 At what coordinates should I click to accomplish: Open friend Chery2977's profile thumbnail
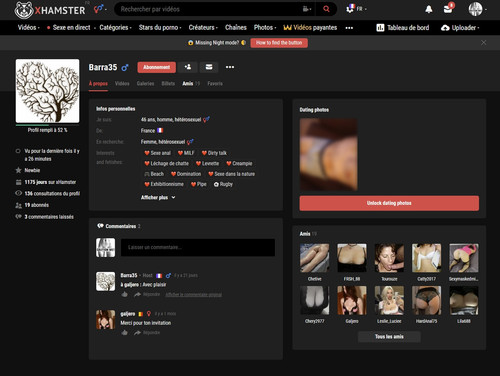pos(314,300)
